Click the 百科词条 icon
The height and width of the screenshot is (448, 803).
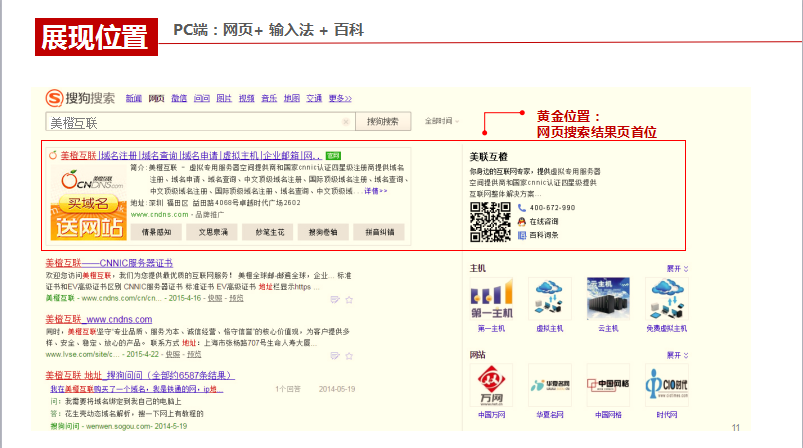522,236
